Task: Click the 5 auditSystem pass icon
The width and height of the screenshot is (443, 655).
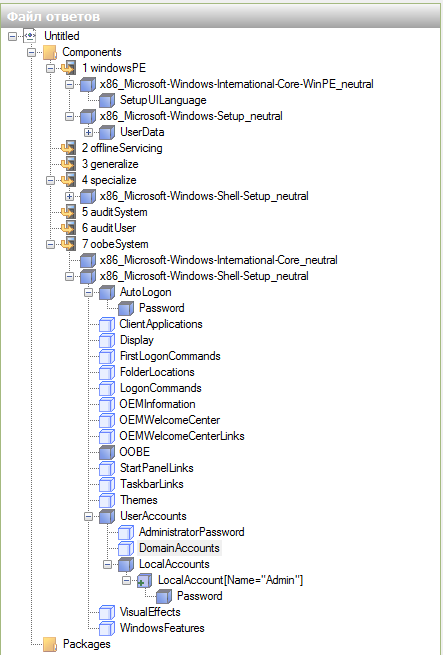Action: point(68,212)
